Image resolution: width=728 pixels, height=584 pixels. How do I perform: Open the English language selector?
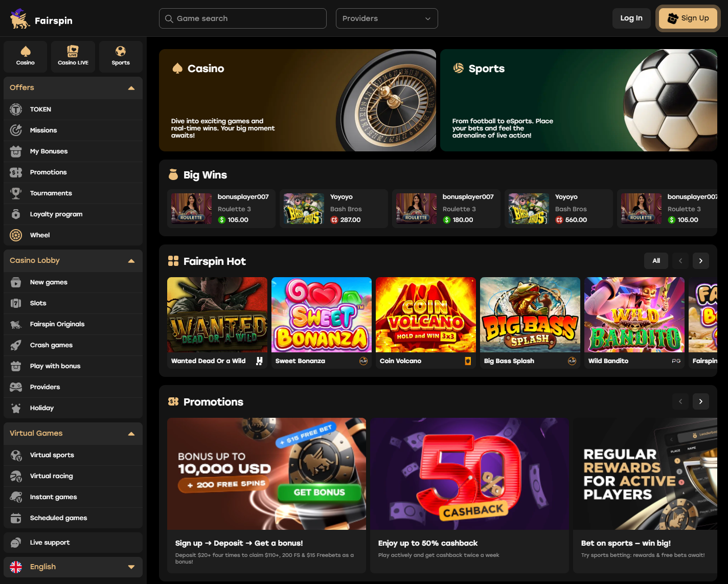[73, 567]
